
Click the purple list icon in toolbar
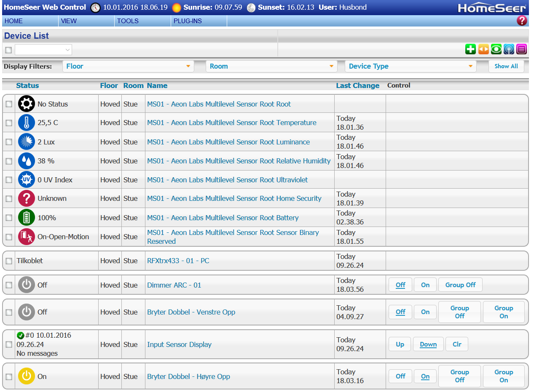522,50
